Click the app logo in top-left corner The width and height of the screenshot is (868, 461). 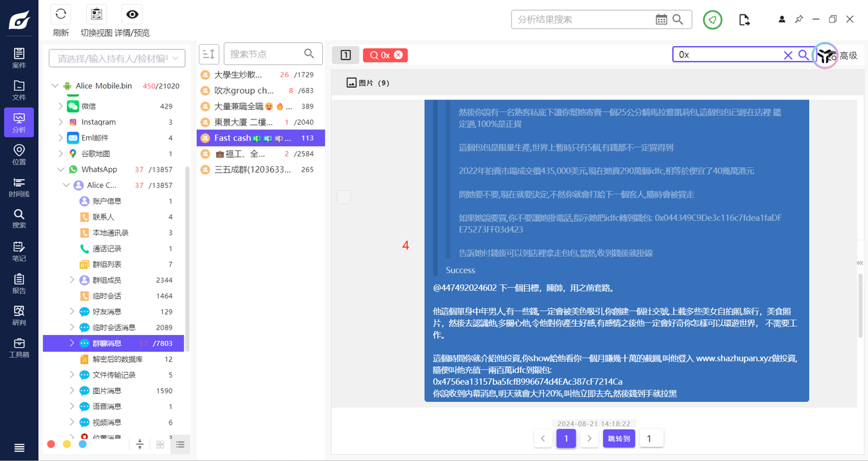point(19,20)
